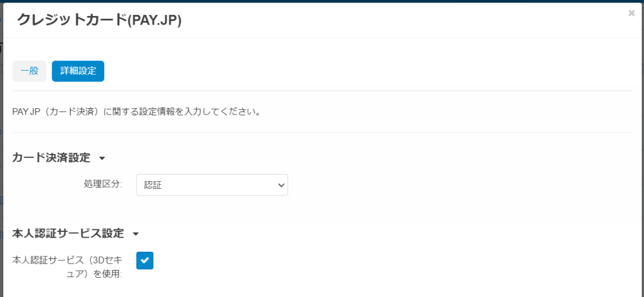Click the クレジットカード(PAY.JP) dialog title
644x297 pixels.
(99, 20)
